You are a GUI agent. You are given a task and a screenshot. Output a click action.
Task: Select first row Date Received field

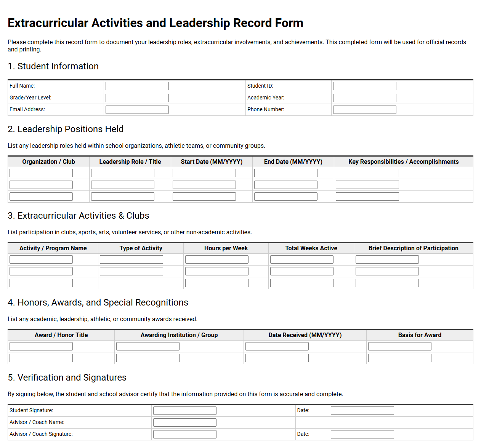[x=277, y=346]
